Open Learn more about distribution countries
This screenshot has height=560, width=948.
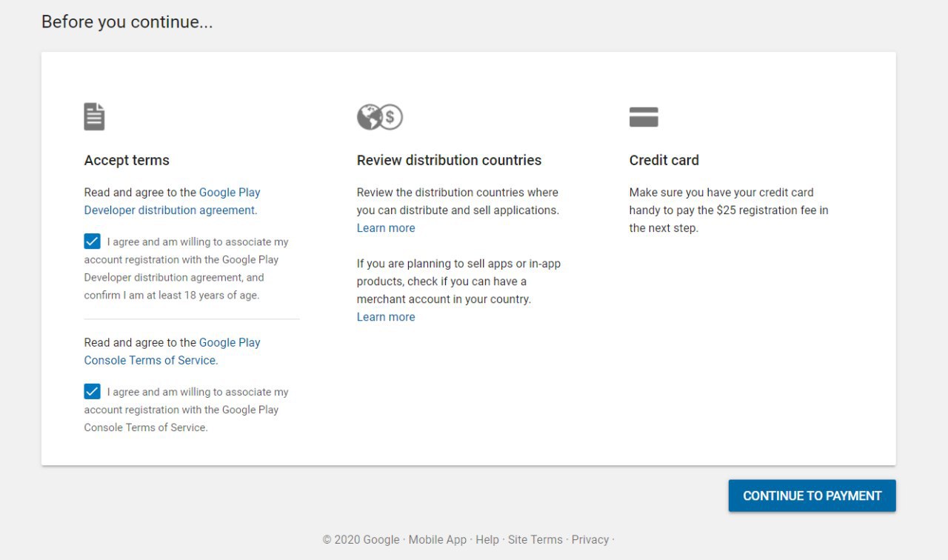(x=386, y=228)
